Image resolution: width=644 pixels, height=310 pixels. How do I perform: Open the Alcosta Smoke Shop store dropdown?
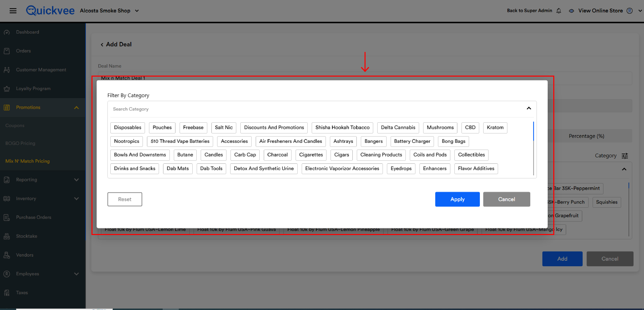click(137, 11)
